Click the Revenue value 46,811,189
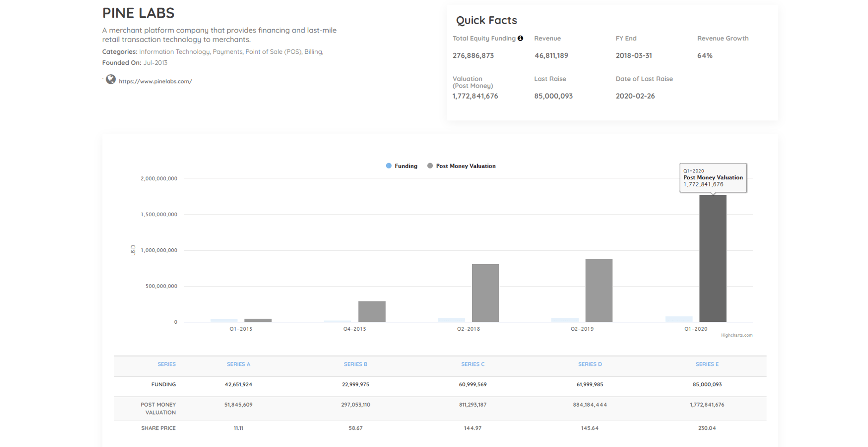This screenshot has height=447, width=868. point(551,56)
